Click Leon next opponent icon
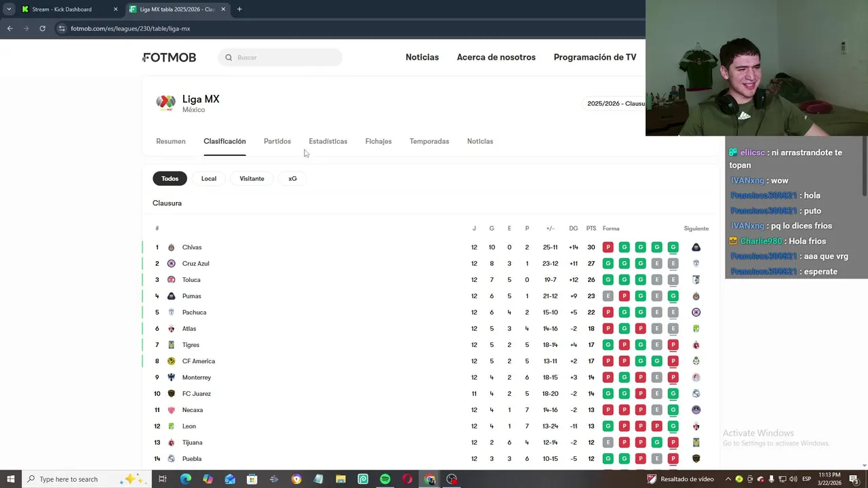The width and height of the screenshot is (868, 488). click(696, 426)
